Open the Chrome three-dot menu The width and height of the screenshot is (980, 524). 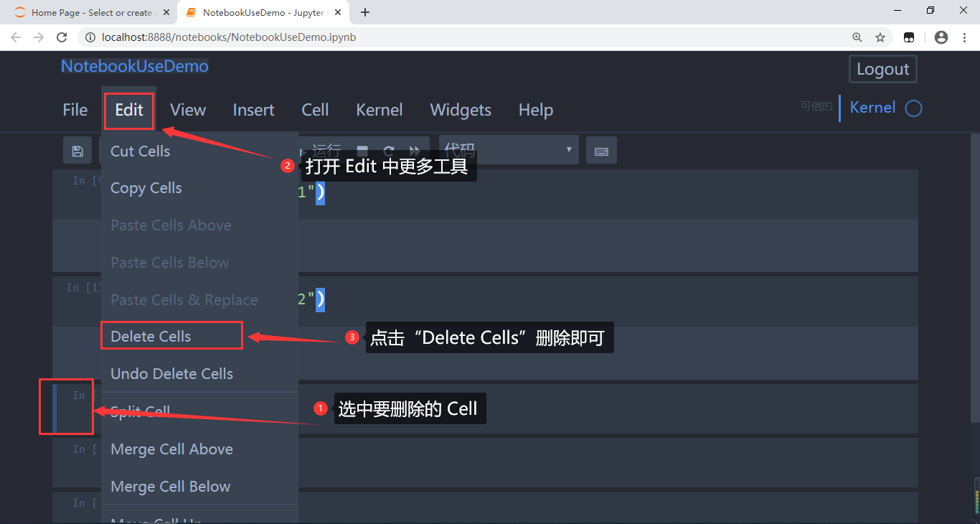[x=965, y=37]
